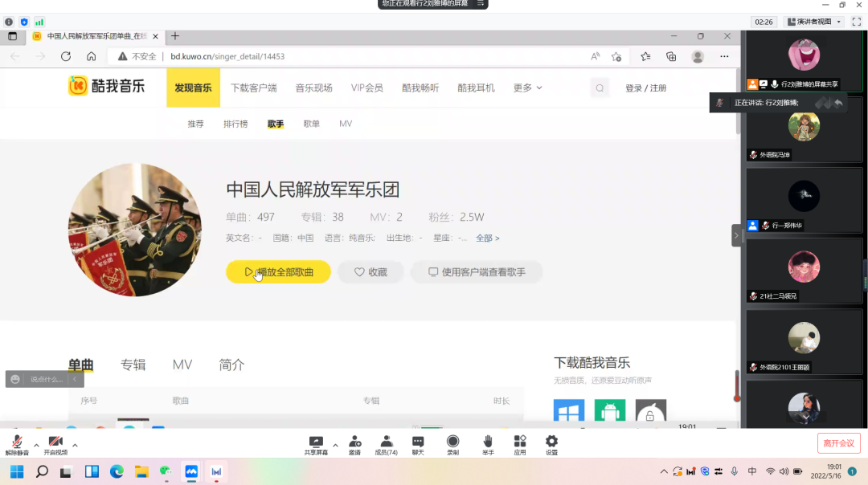868x485 pixels.
Task: Toggle meeting recording
Action: pos(452,445)
